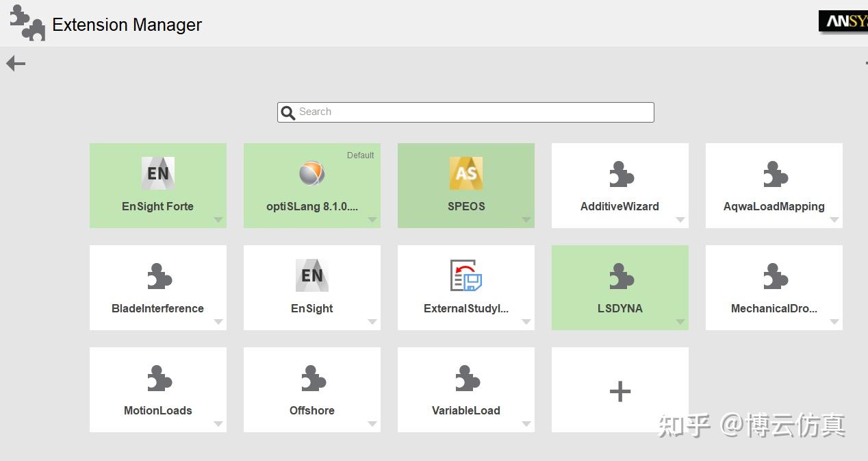Expand the SPEOS tile dropdown arrow
Image resolution: width=868 pixels, height=461 pixels.
point(526,220)
